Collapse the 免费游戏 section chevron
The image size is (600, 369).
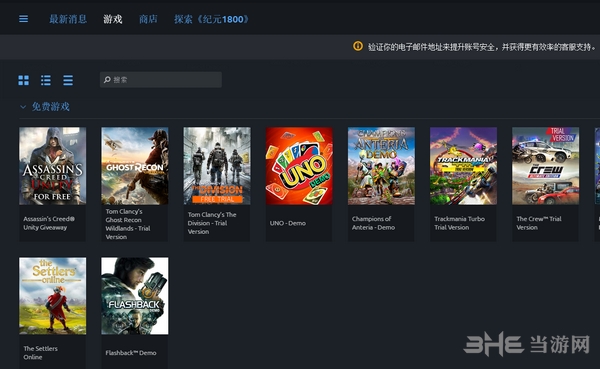pyautogui.click(x=23, y=107)
